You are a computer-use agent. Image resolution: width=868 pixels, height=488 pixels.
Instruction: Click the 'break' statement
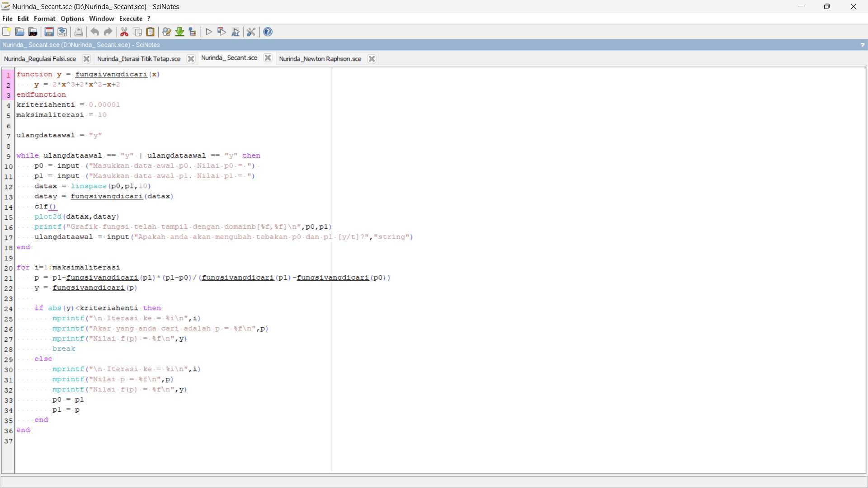click(64, 349)
